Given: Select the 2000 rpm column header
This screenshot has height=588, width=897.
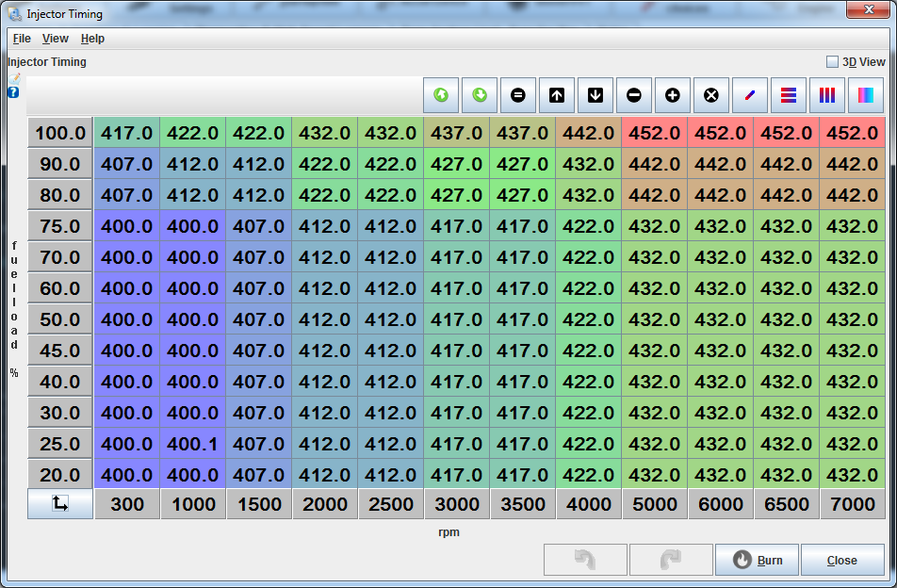Looking at the screenshot, I should (325, 504).
